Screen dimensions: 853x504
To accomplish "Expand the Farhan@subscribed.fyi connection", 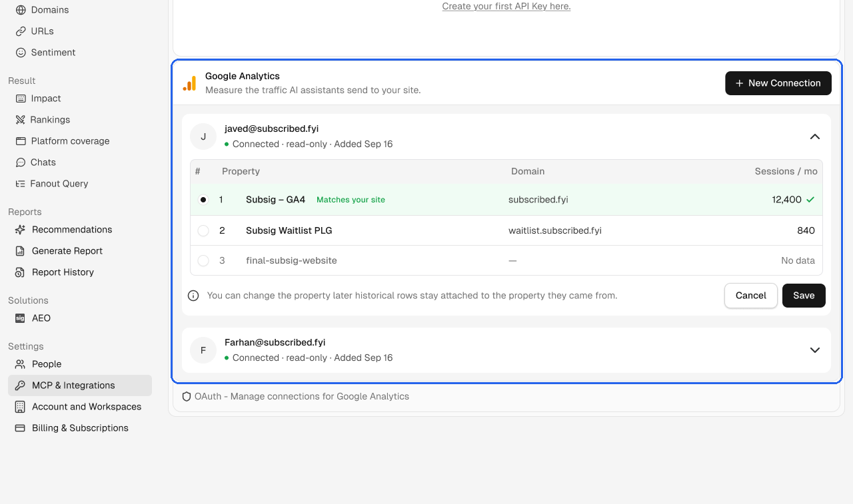I will [x=814, y=350].
